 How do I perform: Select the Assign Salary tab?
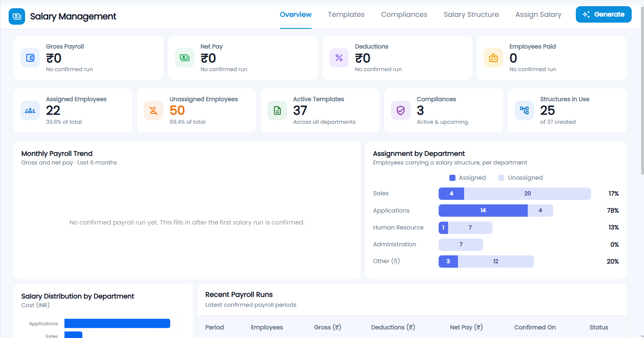pos(538,14)
